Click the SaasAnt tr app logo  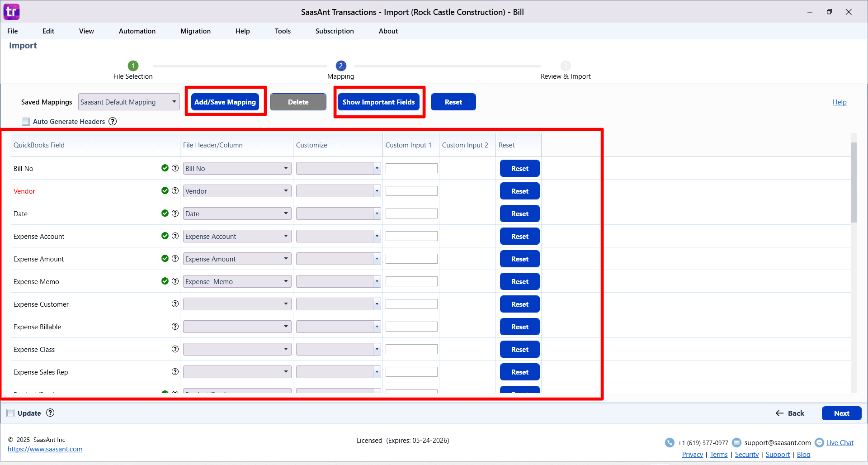click(x=11, y=12)
